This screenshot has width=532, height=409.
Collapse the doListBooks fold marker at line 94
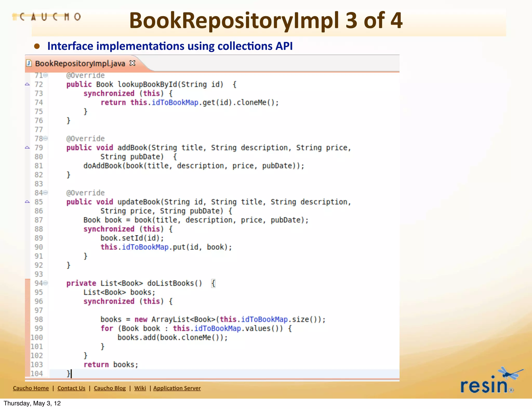[45, 283]
